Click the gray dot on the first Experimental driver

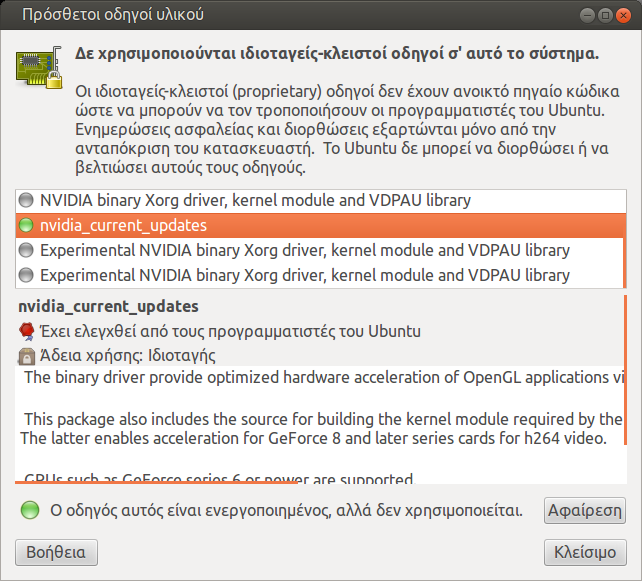(x=26, y=250)
